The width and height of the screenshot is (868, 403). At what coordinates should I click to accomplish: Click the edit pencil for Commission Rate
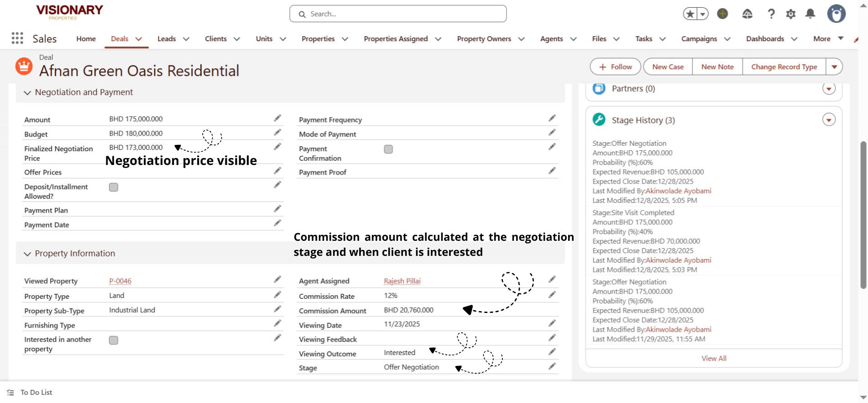552,295
